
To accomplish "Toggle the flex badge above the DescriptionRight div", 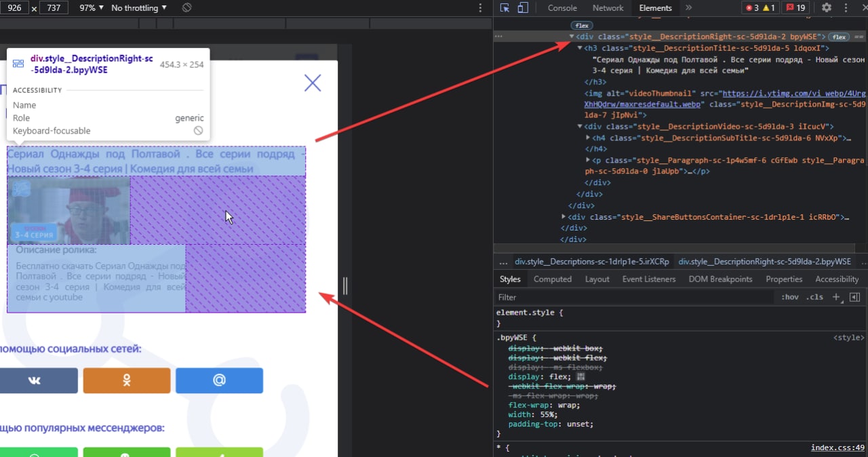I will pos(583,26).
